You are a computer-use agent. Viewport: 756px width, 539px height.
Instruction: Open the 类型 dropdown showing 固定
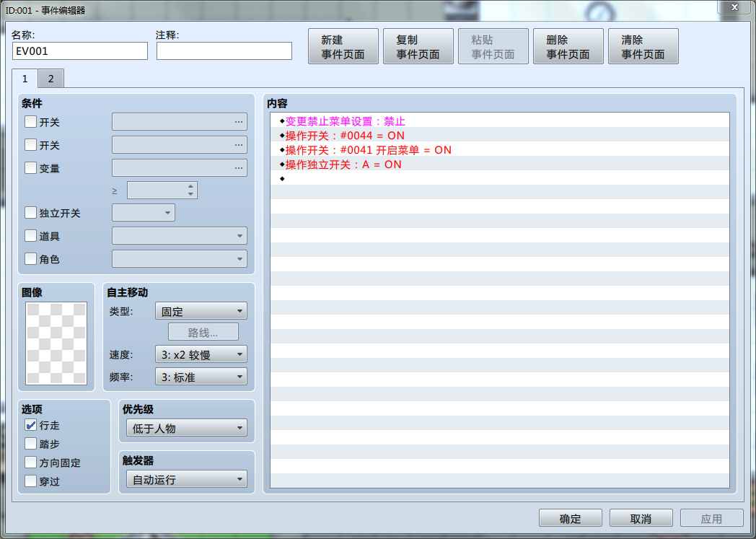pos(201,311)
